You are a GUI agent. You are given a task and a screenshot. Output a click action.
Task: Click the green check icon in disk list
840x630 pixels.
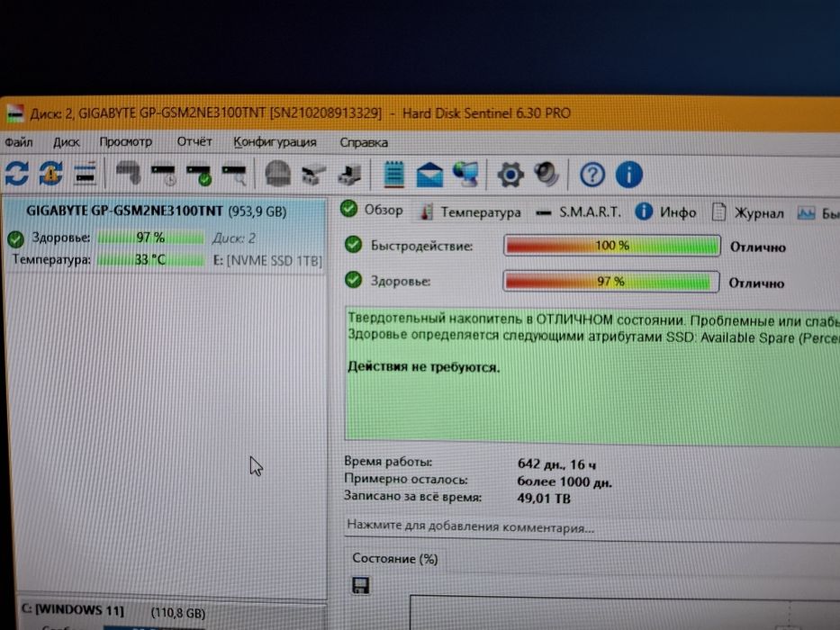click(x=15, y=238)
